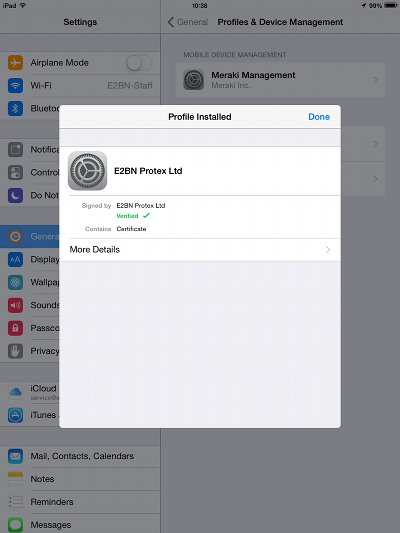Click the Meraki Management row
Viewport: 400px width, 533px height.
[x=280, y=80]
